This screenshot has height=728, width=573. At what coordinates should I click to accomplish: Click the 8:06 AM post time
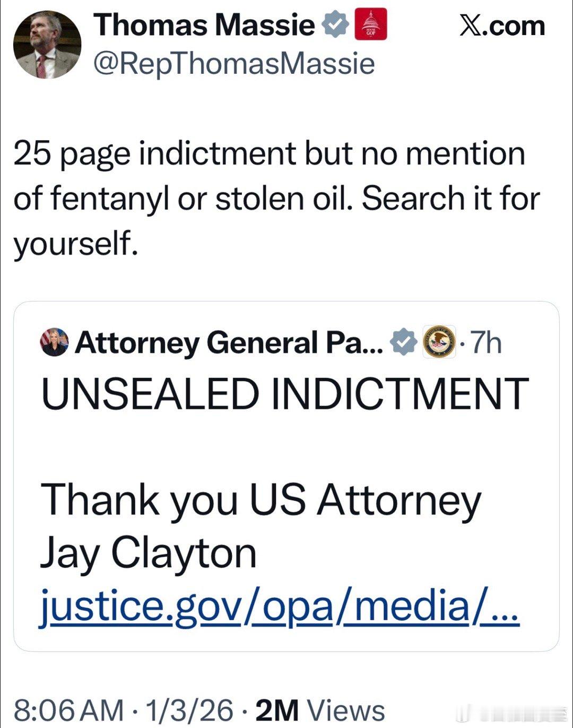click(x=68, y=710)
